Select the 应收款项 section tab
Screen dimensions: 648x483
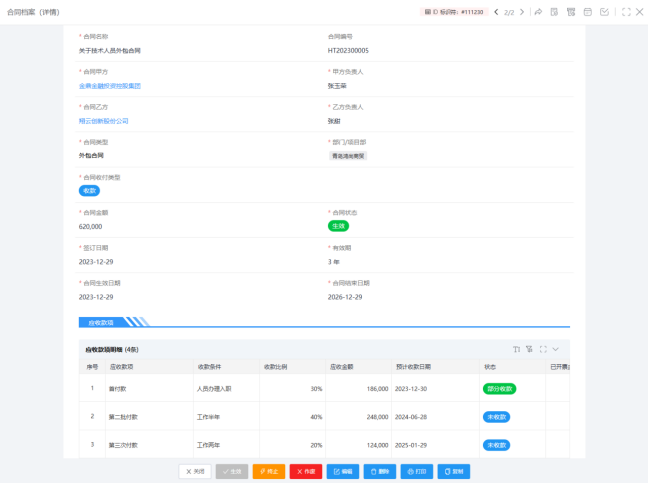[101, 322]
